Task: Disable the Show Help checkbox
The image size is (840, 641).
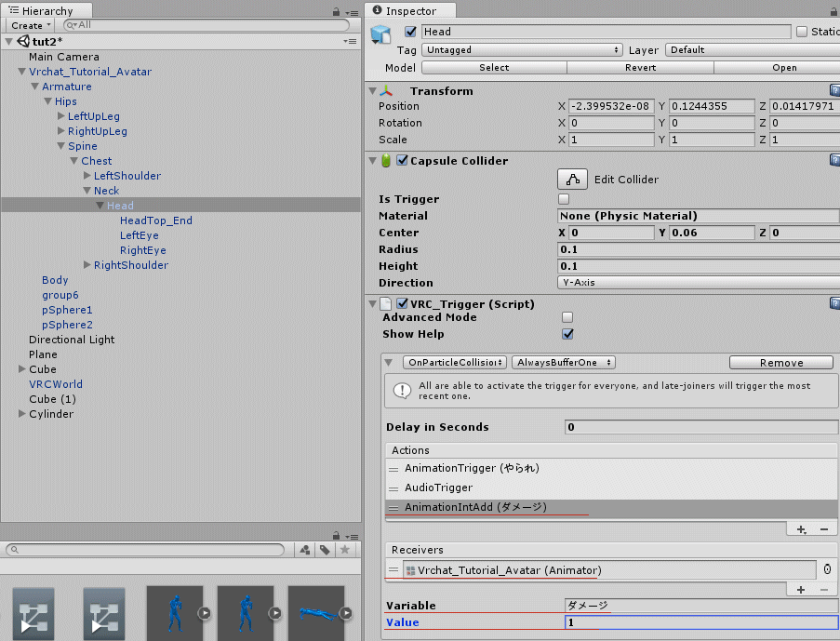Action: click(x=567, y=334)
